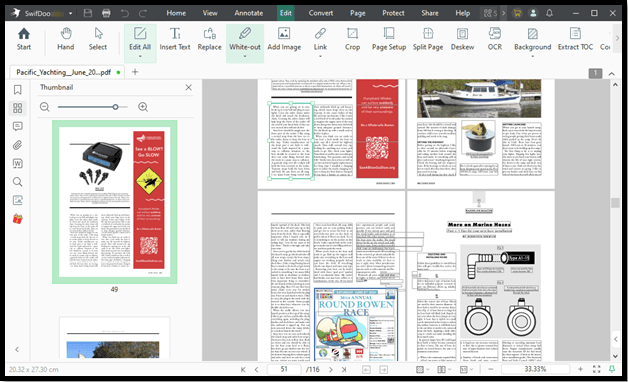Expand the Edit All dropdown arrow

pos(140,56)
